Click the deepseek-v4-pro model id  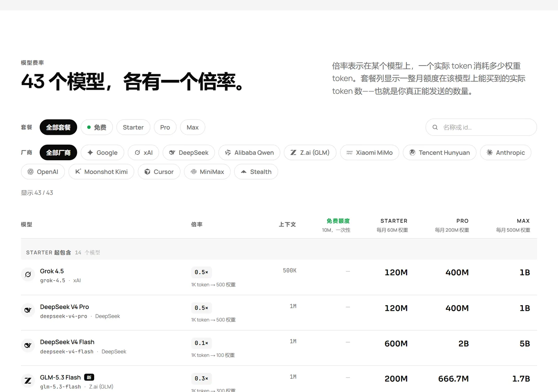point(63,316)
